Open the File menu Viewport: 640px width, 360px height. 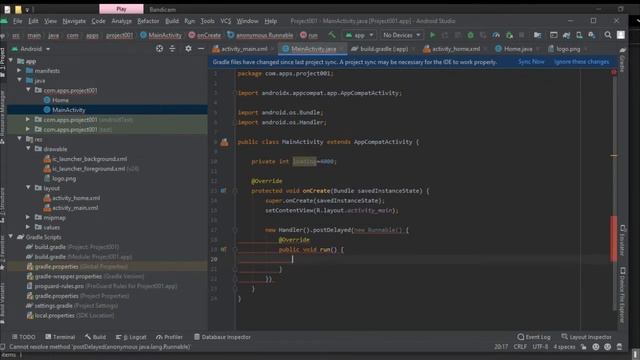tap(18, 21)
